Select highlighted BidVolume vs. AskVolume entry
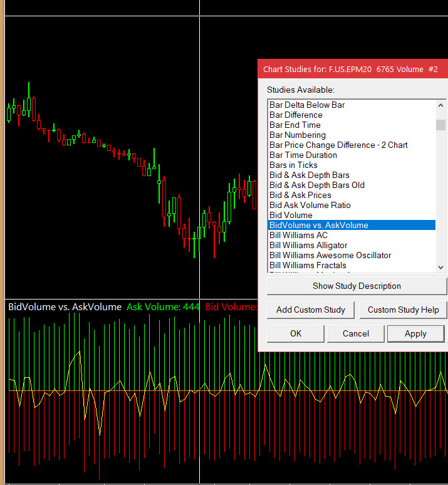 coord(352,225)
